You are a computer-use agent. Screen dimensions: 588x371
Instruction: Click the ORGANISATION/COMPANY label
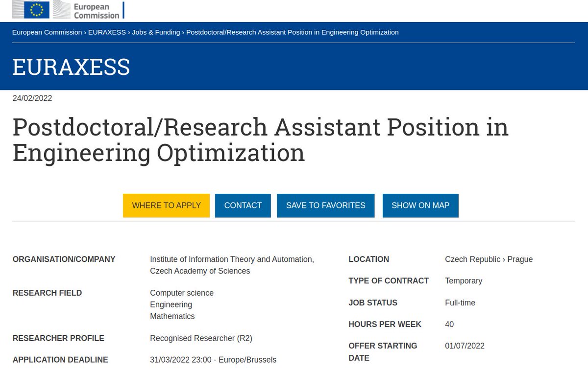pyautogui.click(x=64, y=259)
